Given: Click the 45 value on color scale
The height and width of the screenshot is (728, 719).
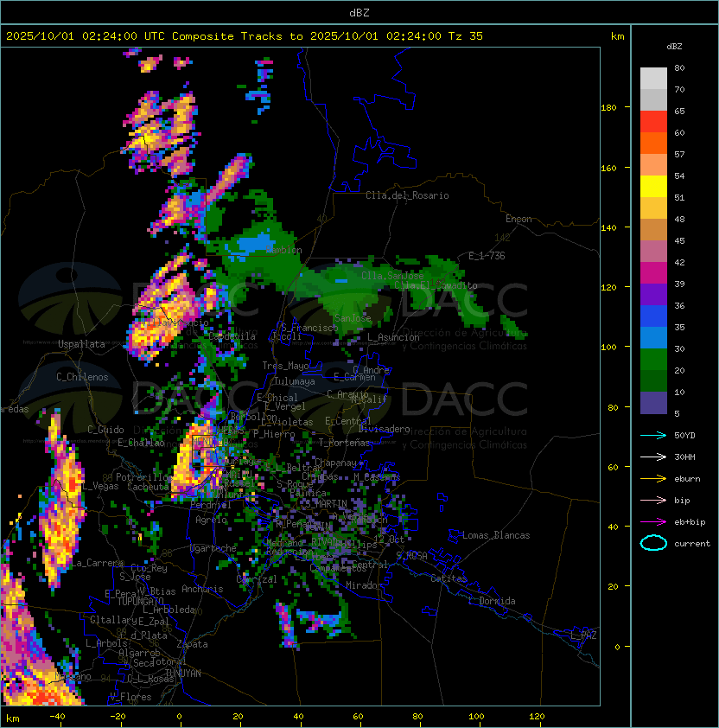Looking at the screenshot, I should click(x=679, y=241).
